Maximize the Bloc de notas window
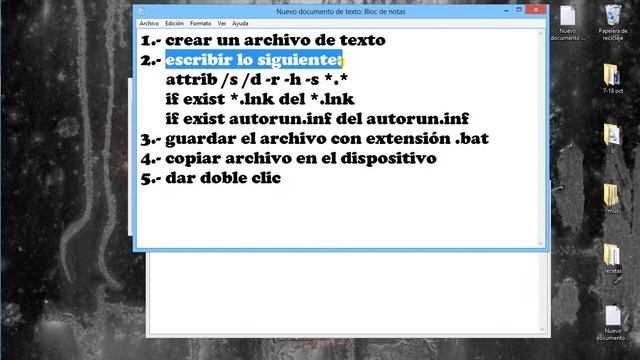This screenshot has height=360, width=640. click(x=519, y=10)
